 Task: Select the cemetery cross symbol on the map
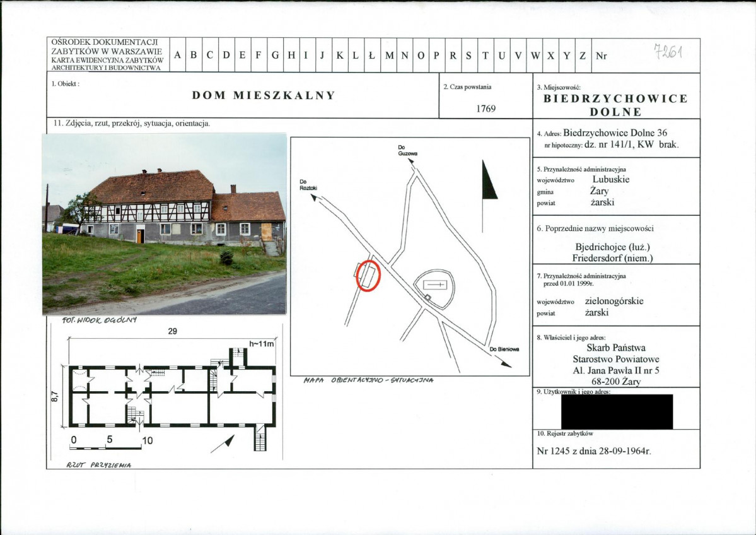[x=436, y=285]
